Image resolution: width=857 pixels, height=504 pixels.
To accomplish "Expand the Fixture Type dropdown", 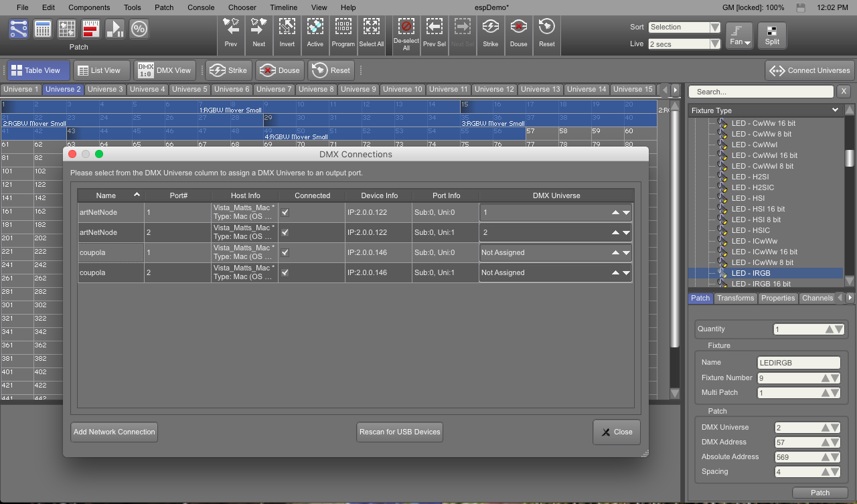I will (x=835, y=110).
